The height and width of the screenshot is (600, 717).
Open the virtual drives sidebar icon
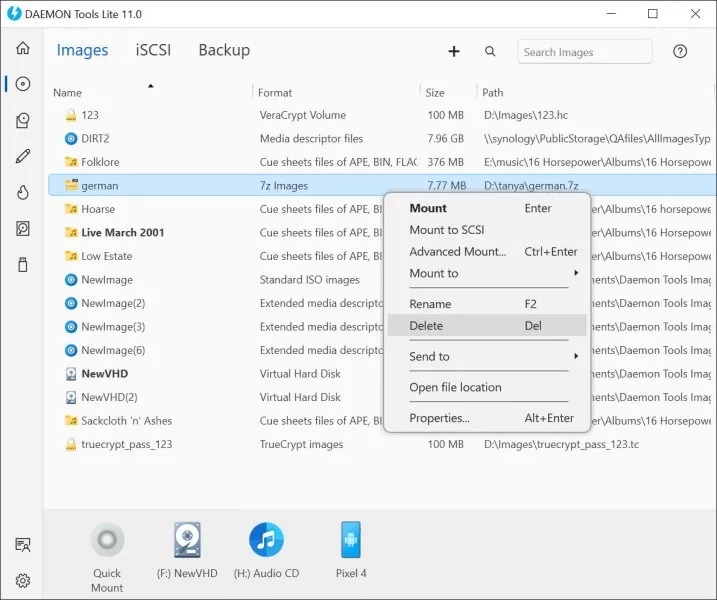coord(23,120)
